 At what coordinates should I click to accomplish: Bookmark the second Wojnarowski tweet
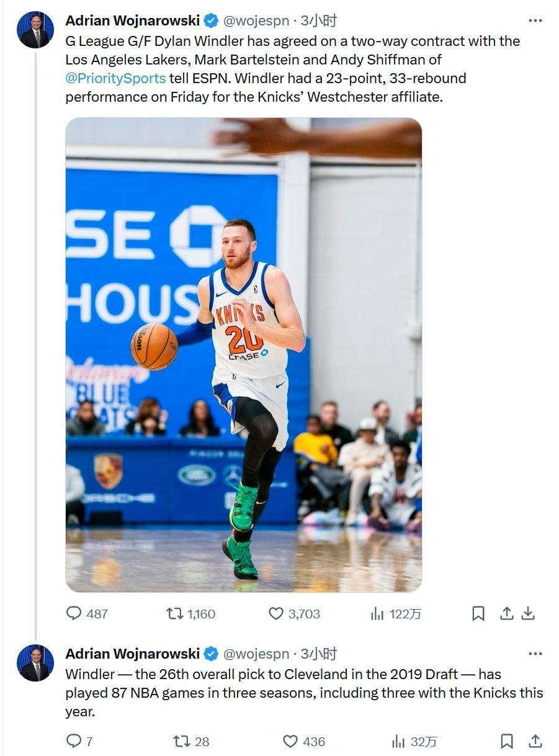click(506, 741)
